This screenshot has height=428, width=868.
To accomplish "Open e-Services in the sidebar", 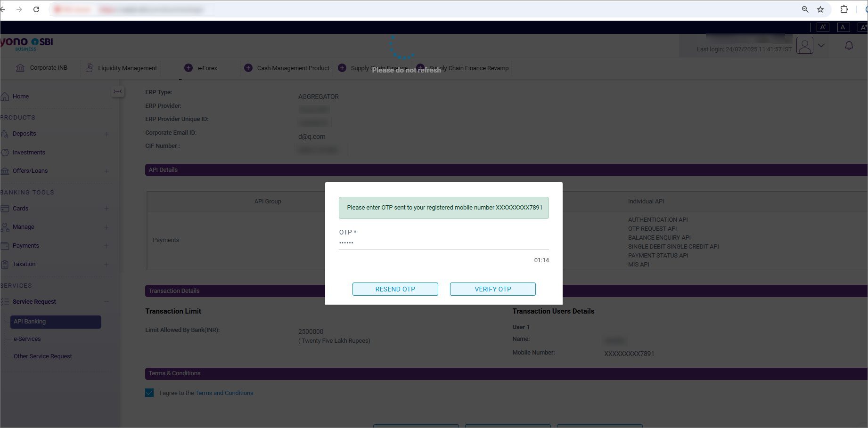I will 27,339.
